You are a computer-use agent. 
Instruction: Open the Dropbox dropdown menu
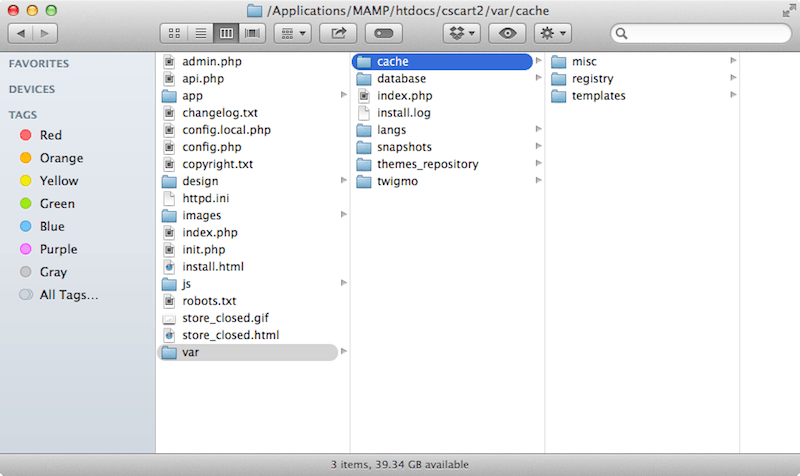(461, 33)
